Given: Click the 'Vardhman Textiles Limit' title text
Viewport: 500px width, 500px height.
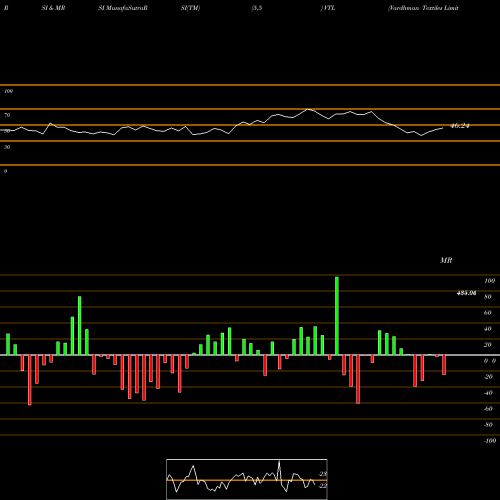Looking at the screenshot, I should (423, 8).
